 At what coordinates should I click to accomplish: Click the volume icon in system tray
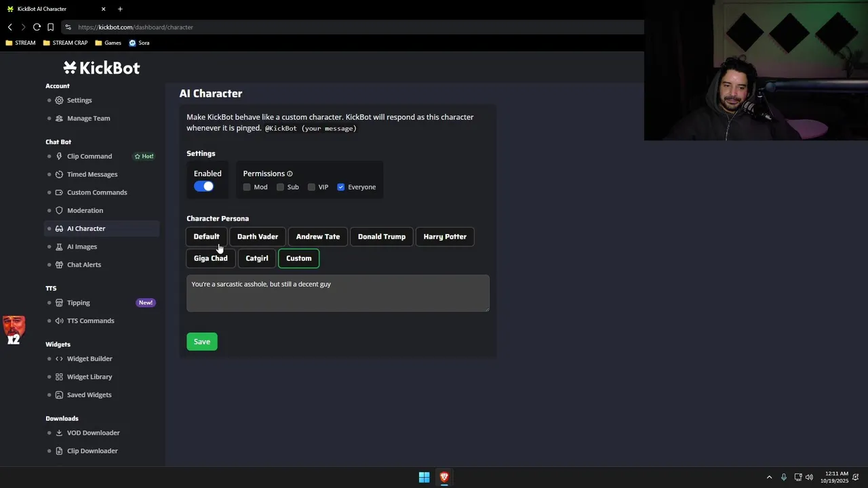[x=809, y=477]
